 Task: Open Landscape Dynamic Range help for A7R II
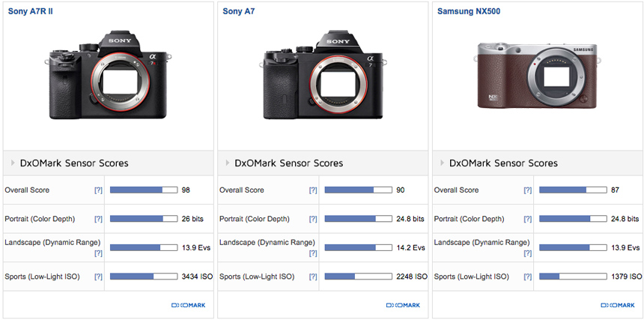[98, 253]
